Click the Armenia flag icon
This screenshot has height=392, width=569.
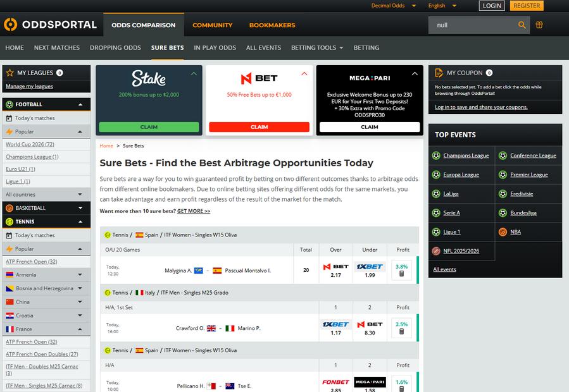(9, 275)
